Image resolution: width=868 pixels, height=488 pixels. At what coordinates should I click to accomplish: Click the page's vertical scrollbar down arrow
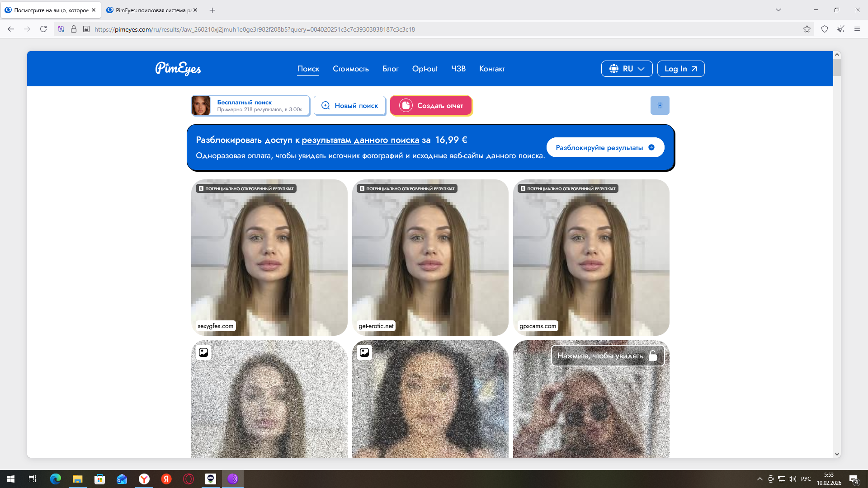point(837,454)
